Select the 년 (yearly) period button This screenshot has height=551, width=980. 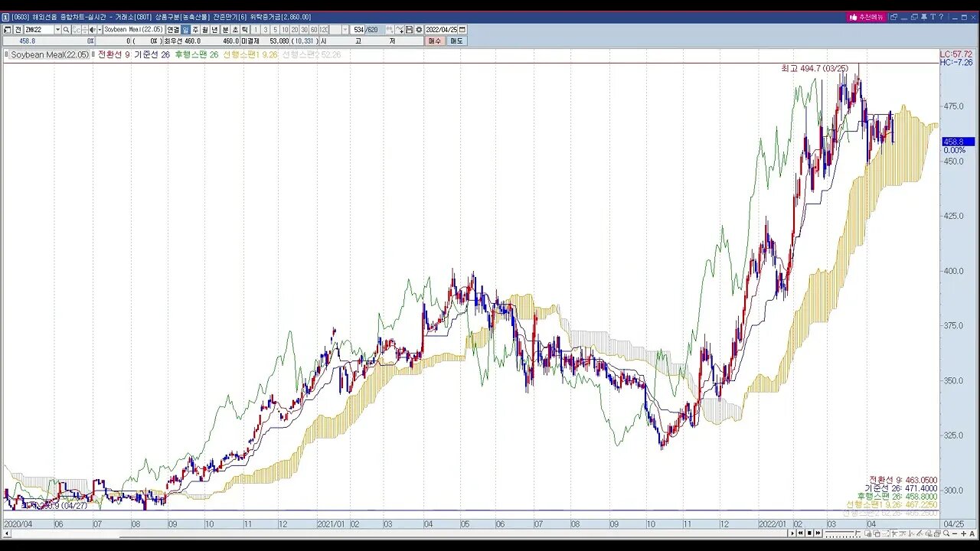[x=214, y=30]
